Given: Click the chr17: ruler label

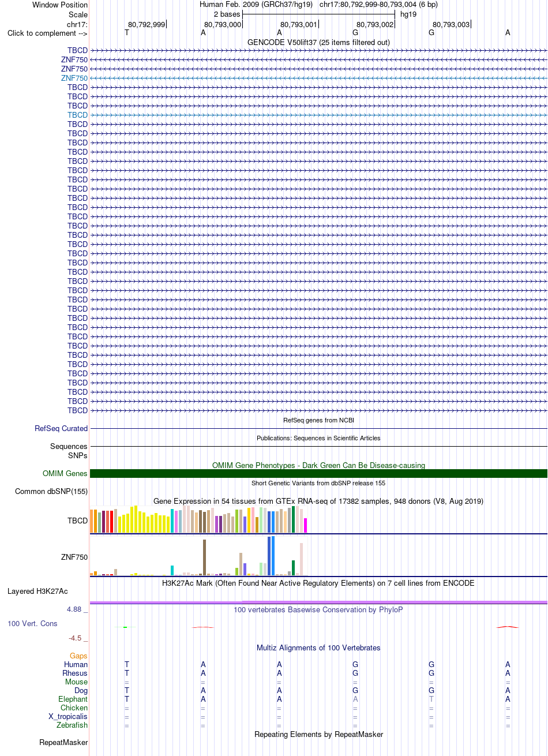Looking at the screenshot, I should point(77,24).
